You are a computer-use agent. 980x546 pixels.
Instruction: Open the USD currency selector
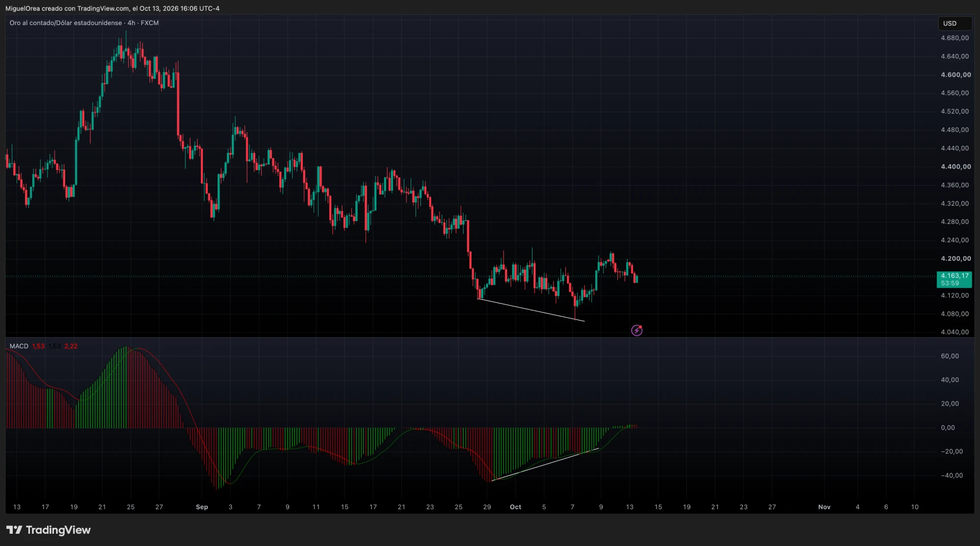coord(955,23)
